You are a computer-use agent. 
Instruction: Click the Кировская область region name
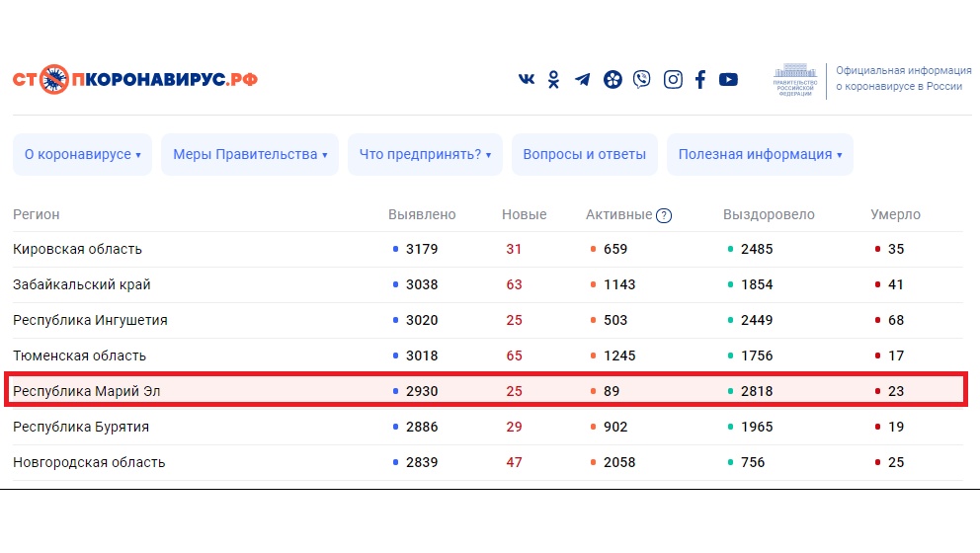tap(77, 249)
